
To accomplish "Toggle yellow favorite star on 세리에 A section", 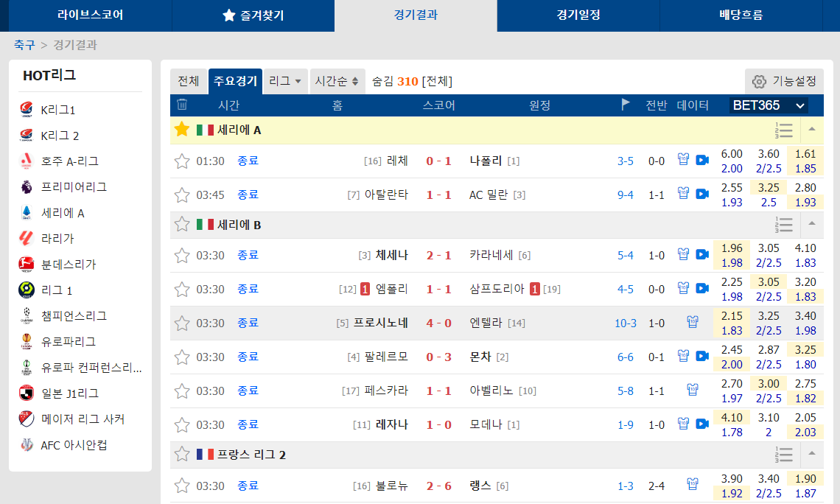I will [x=182, y=129].
